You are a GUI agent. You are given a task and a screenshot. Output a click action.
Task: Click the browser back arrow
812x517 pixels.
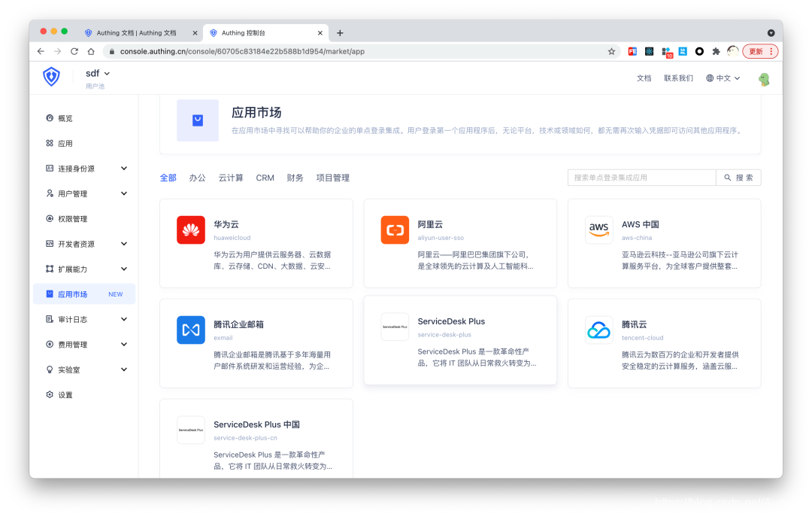(41, 51)
